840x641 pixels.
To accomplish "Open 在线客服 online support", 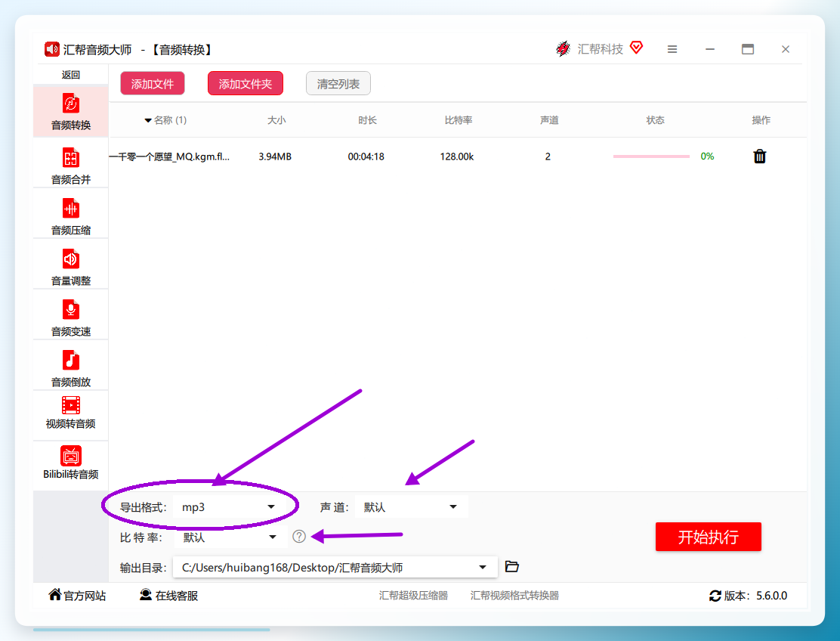I will [168, 596].
